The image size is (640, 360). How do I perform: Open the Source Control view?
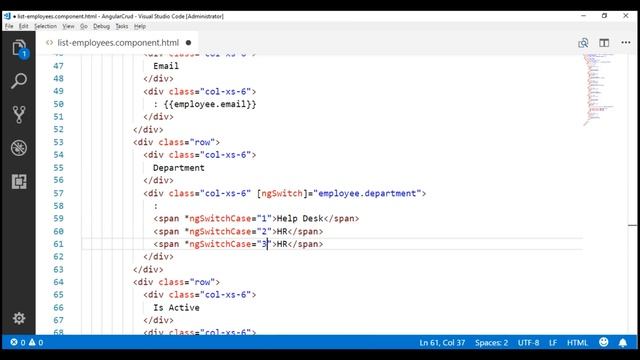point(19,115)
